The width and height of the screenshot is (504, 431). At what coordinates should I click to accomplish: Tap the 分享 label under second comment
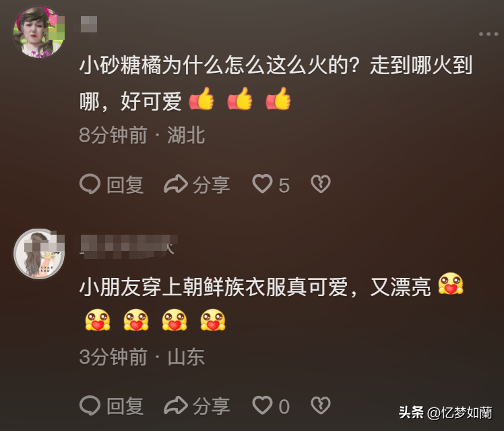(212, 406)
